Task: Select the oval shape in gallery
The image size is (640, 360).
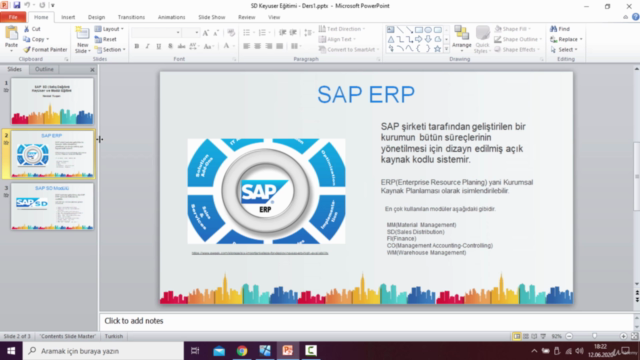Action: 428,30
